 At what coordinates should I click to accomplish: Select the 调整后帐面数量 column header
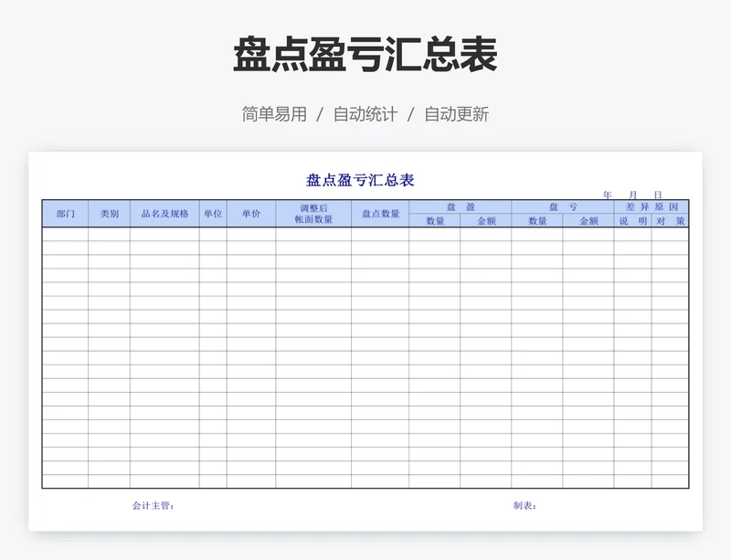(313, 214)
